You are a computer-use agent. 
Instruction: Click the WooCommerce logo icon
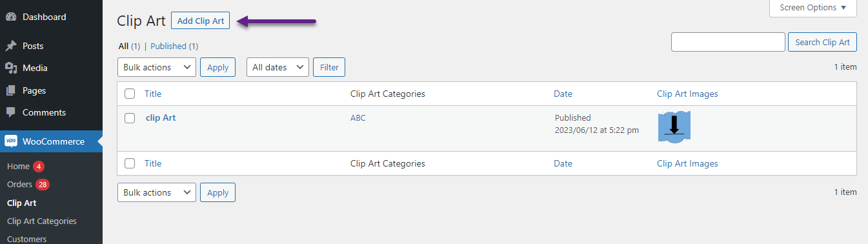point(11,141)
